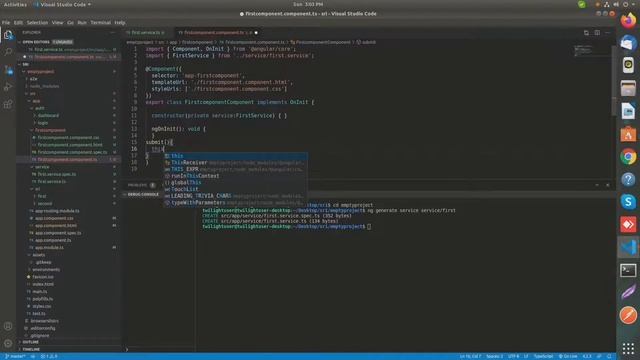Open firstcomponent.component.spec.ts in Explorer
The width and height of the screenshot is (640, 360).
pyautogui.click(x=72, y=152)
